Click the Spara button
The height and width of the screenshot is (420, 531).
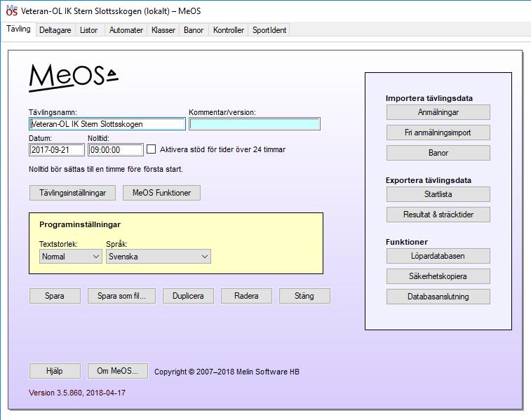tap(55, 296)
